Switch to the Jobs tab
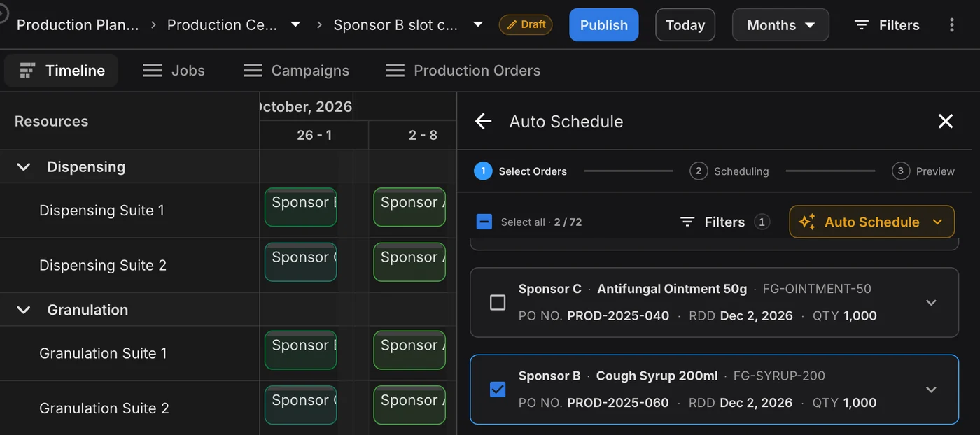 pos(174,71)
